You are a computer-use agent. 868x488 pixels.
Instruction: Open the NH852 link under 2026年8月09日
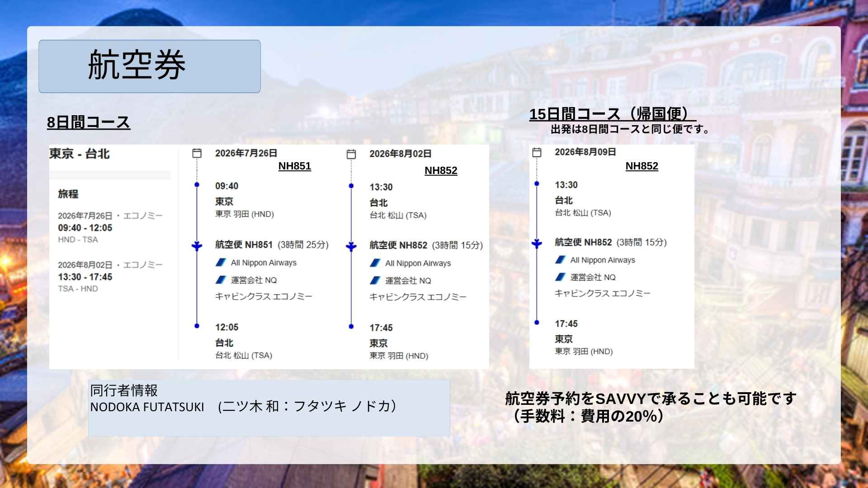pyautogui.click(x=642, y=166)
